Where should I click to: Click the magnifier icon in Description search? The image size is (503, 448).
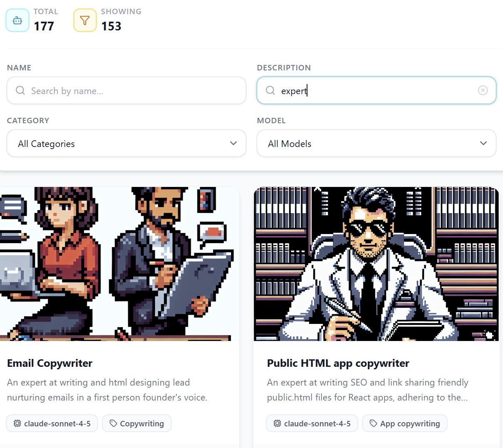(x=270, y=90)
